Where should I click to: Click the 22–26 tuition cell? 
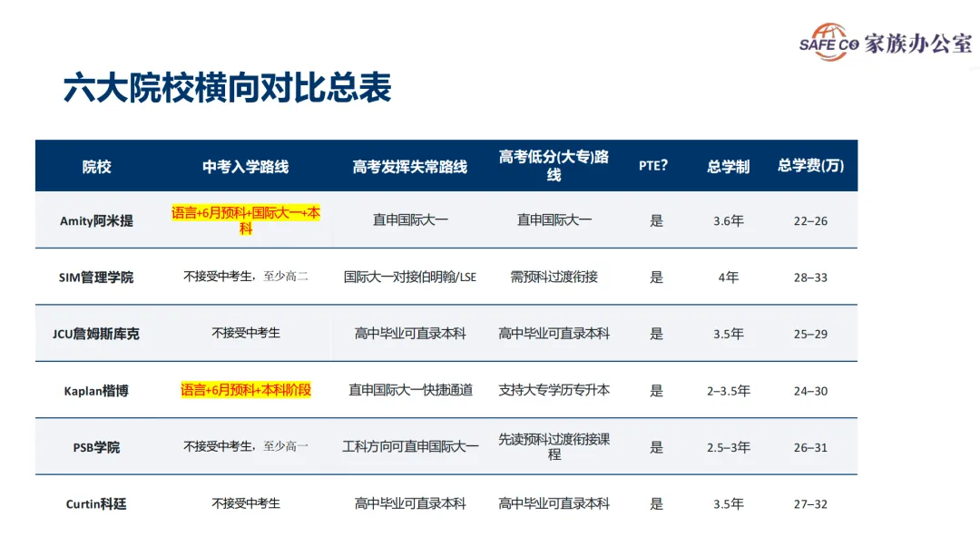pyautogui.click(x=810, y=221)
